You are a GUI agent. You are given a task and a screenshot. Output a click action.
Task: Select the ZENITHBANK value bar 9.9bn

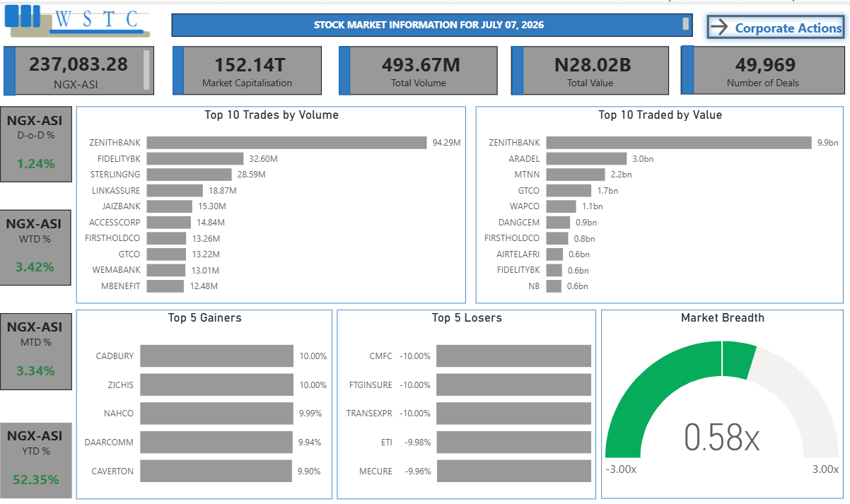pyautogui.click(x=679, y=143)
